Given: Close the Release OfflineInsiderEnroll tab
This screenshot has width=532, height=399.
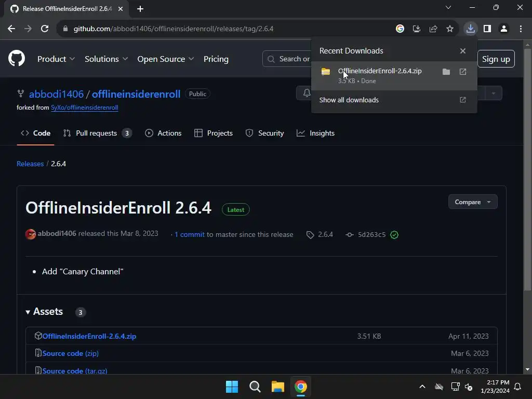Looking at the screenshot, I should (x=121, y=9).
